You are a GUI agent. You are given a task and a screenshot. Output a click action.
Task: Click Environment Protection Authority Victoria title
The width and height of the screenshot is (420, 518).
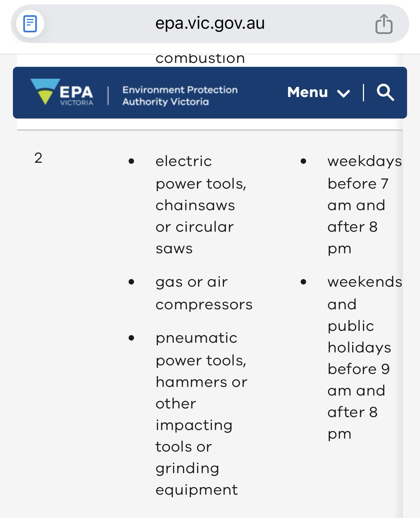coord(180,96)
